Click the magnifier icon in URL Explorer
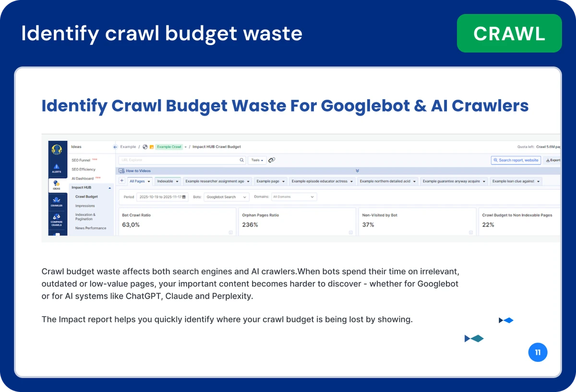The width and height of the screenshot is (576, 392). coord(242,160)
